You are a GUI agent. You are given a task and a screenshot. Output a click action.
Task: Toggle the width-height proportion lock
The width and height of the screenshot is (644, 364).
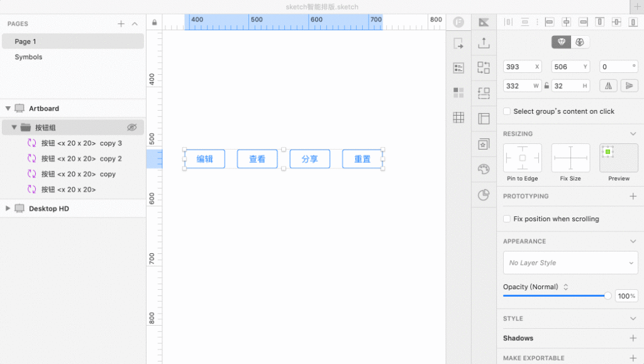pyautogui.click(x=547, y=85)
